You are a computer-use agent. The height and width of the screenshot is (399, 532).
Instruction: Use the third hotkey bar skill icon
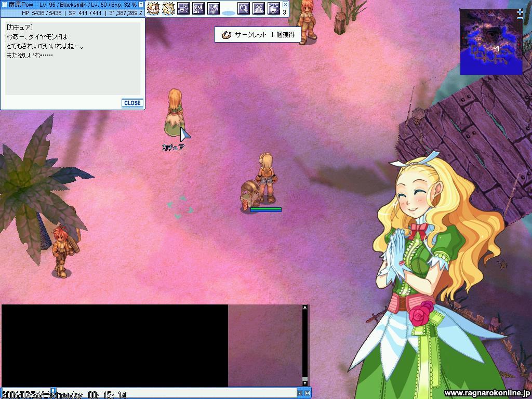[183, 8]
